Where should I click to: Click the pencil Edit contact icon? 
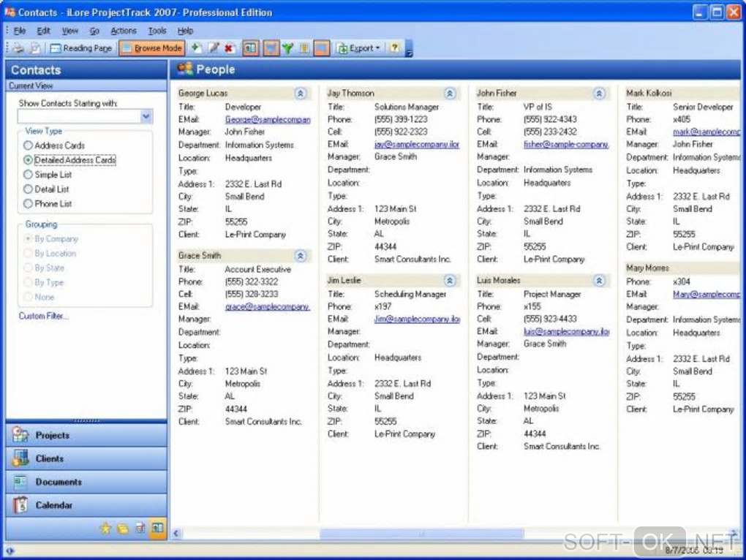pos(213,48)
